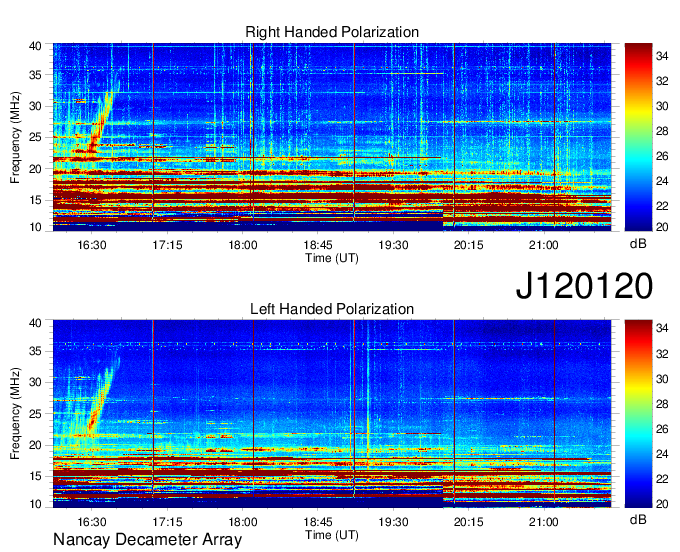Click 20 MHz tick on Left Handed frequency axis

(x=35, y=445)
